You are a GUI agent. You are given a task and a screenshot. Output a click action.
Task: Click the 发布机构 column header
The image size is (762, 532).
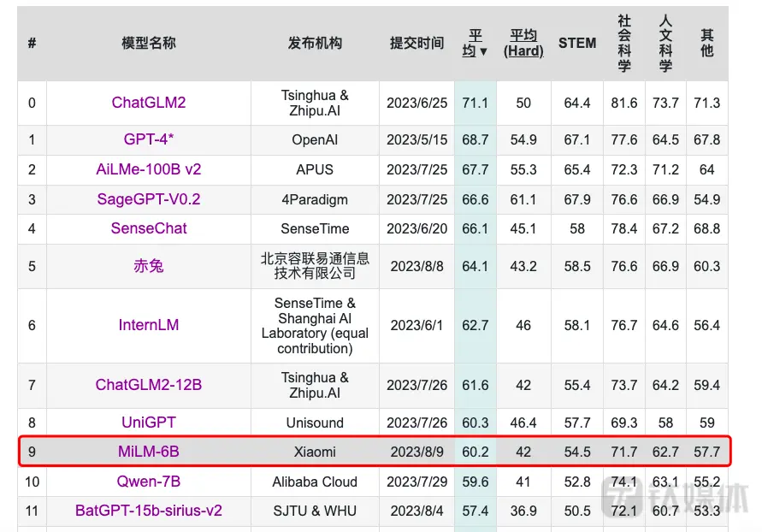315,44
